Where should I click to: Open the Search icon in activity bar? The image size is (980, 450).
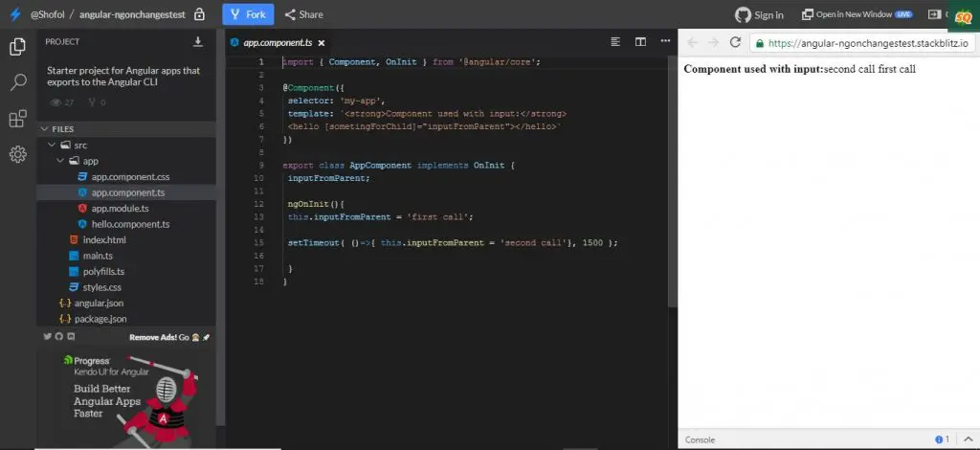(x=18, y=82)
